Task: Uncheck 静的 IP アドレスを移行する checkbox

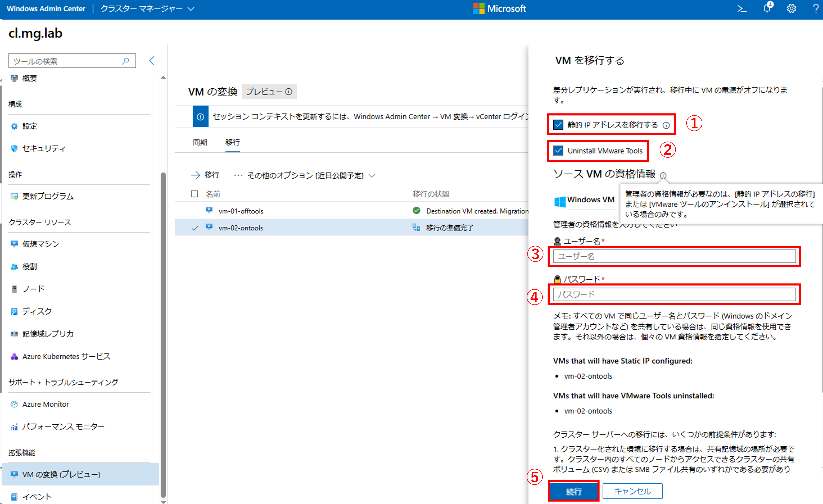Action: [x=558, y=125]
